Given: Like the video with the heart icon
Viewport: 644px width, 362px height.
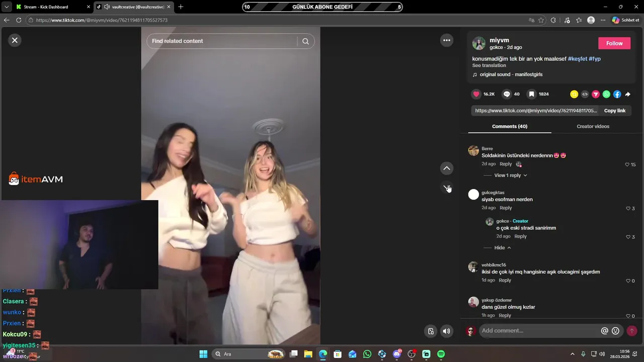Looking at the screenshot, I should click(476, 94).
